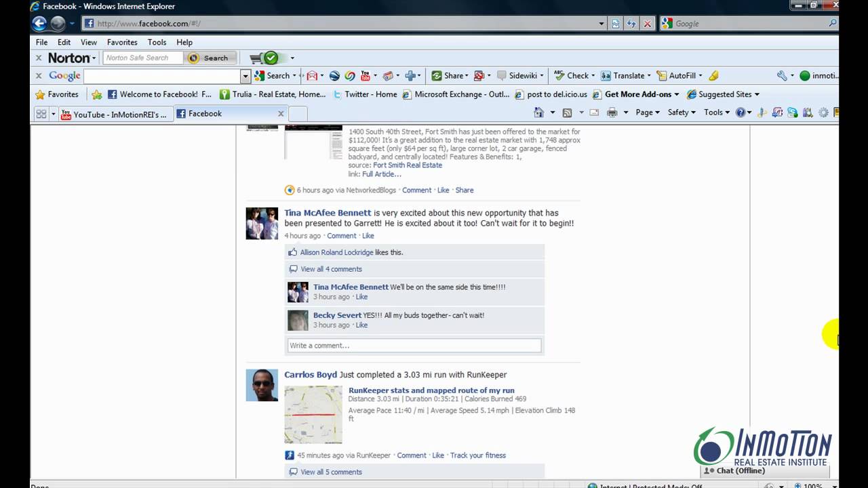Click the RSS feeds icon in command bar

(568, 113)
